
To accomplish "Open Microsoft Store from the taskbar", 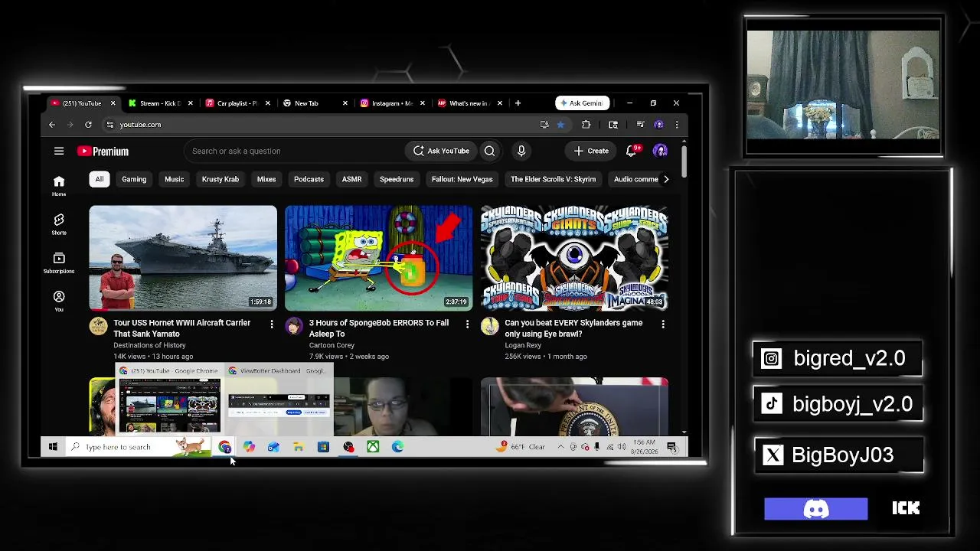I will coord(323,447).
